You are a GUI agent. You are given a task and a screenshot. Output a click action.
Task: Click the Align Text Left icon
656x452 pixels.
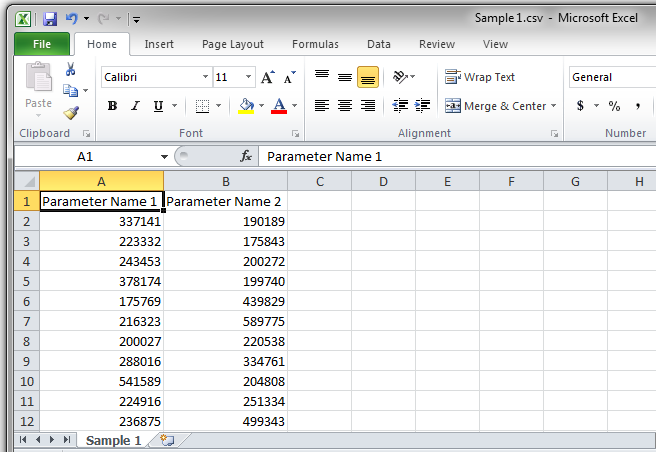point(322,106)
